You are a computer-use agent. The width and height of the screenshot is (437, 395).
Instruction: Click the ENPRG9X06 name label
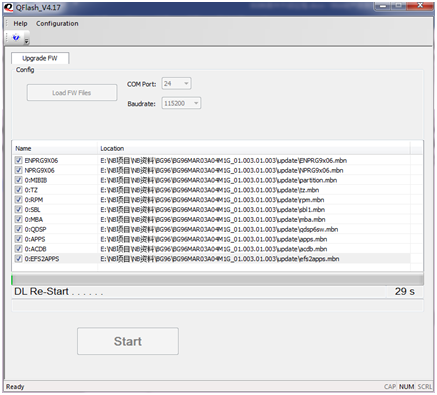(x=41, y=161)
